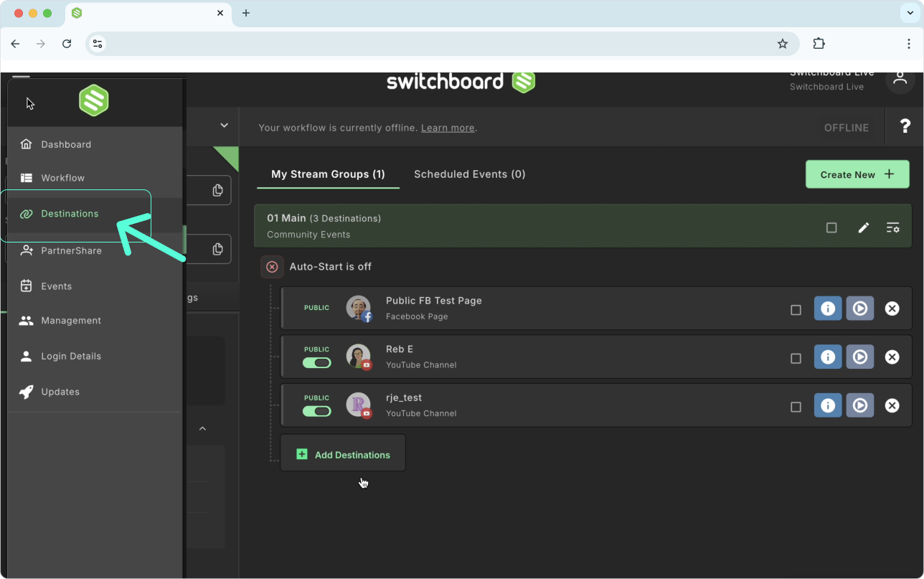The height and width of the screenshot is (579, 924).
Task: Click the OFFLINE status button
Action: pos(847,128)
